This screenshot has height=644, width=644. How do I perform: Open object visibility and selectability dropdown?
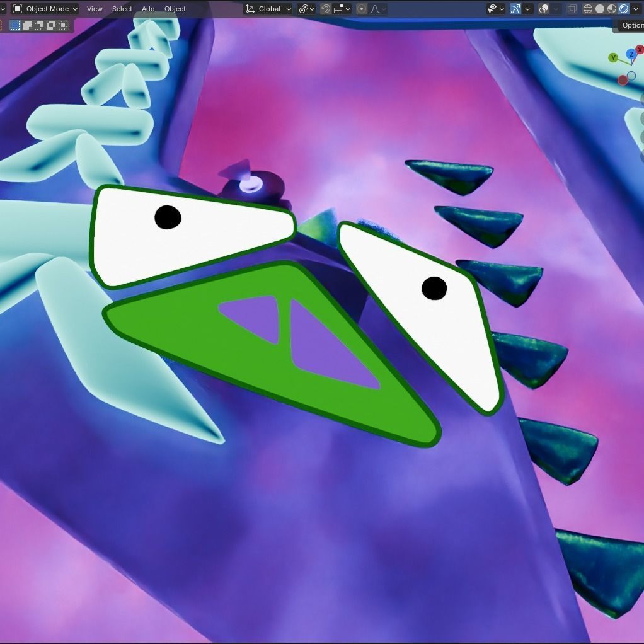point(495,9)
